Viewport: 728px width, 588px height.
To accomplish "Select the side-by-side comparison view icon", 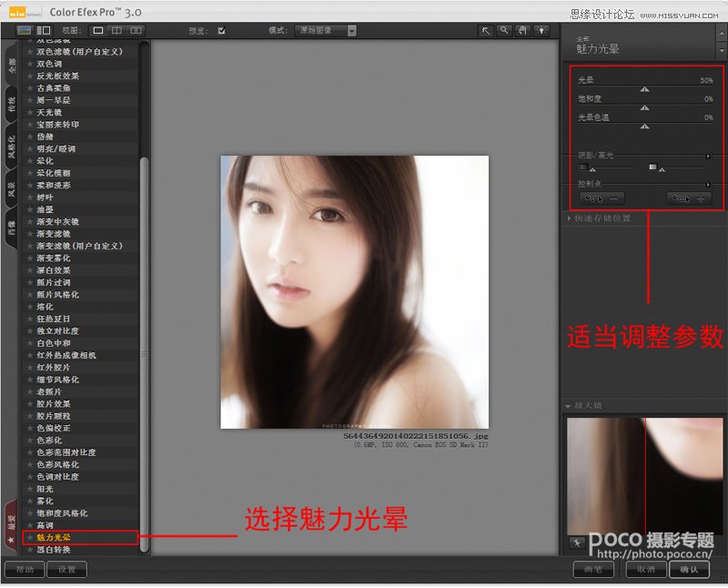I will (x=137, y=30).
